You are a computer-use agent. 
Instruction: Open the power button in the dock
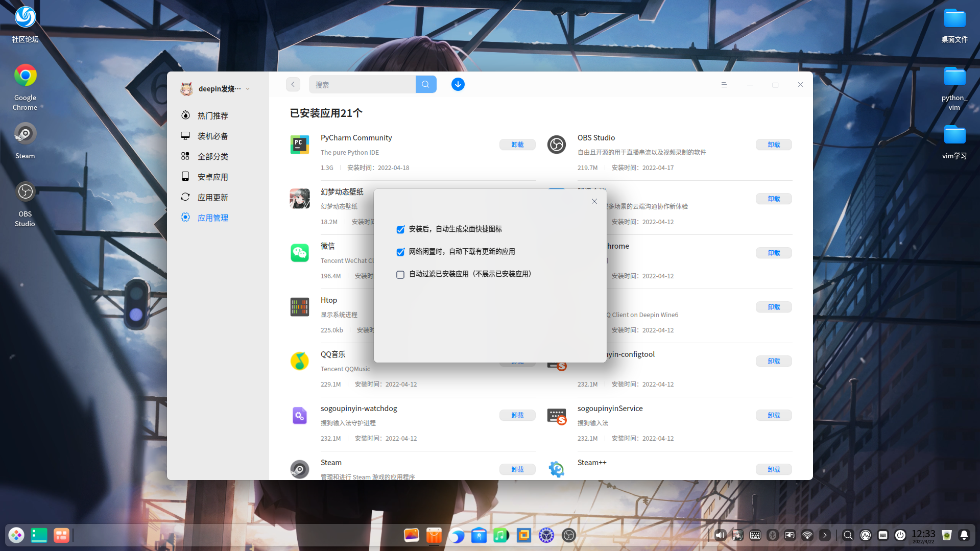900,535
